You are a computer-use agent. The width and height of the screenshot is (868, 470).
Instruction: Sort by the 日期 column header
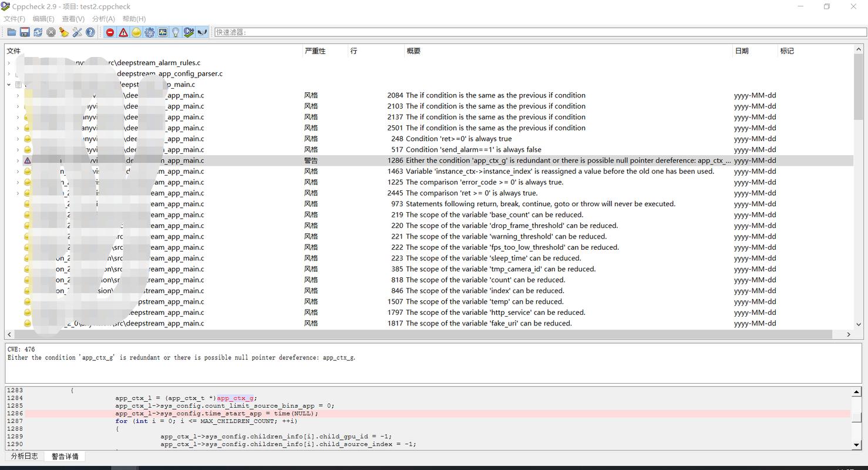(x=755, y=51)
